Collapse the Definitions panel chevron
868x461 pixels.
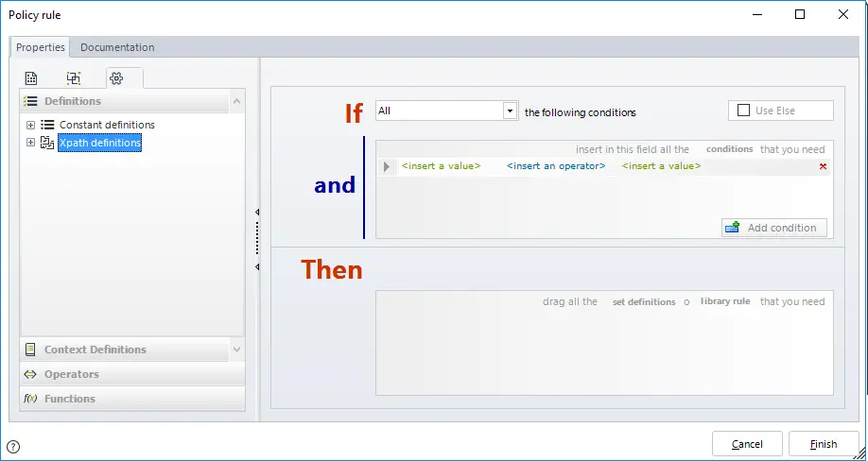(236, 101)
